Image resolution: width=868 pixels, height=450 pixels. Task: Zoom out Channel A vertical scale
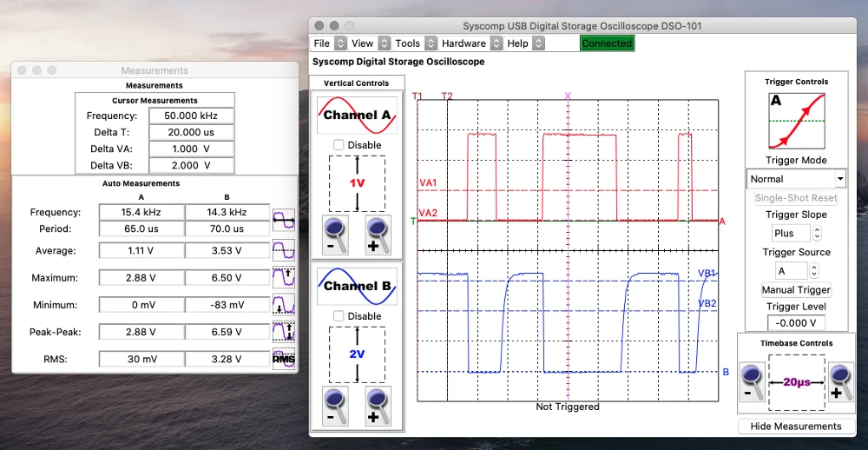[336, 235]
